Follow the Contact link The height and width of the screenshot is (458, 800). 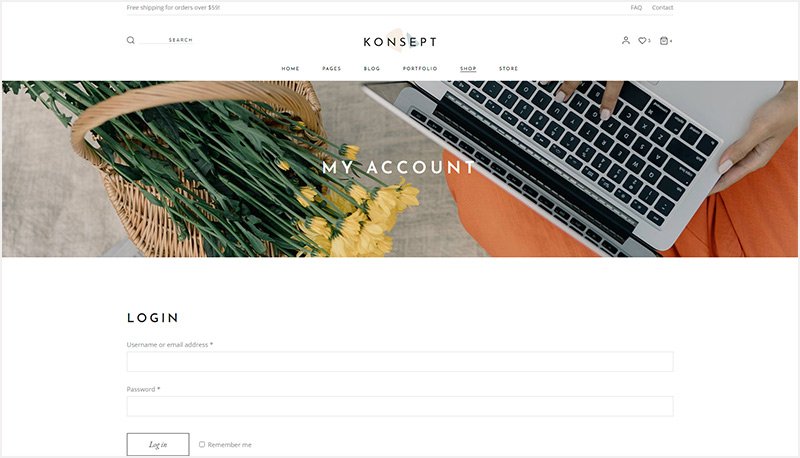pos(662,8)
